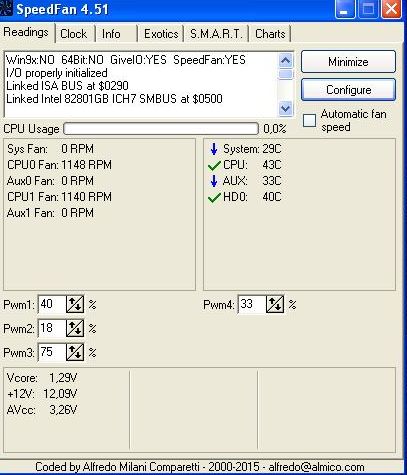The width and height of the screenshot is (407, 475).
Task: Click the 0,0% CPU usage value
Action: tap(275, 129)
